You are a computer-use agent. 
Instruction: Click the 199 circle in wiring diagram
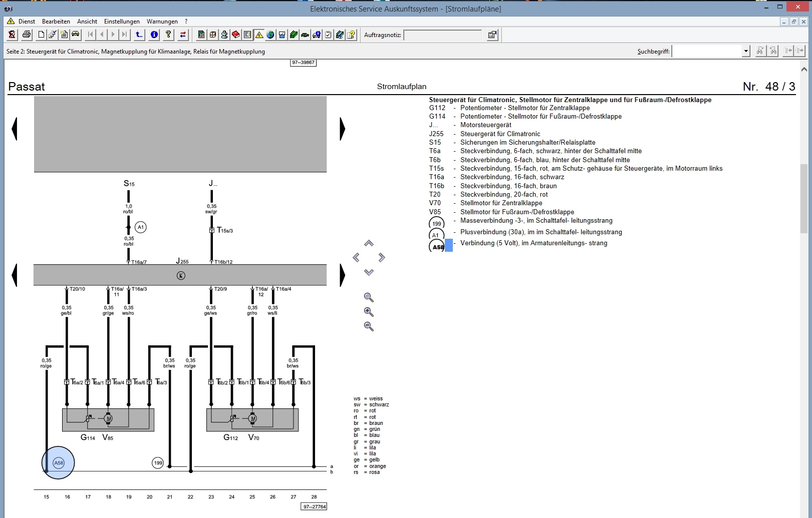click(158, 463)
